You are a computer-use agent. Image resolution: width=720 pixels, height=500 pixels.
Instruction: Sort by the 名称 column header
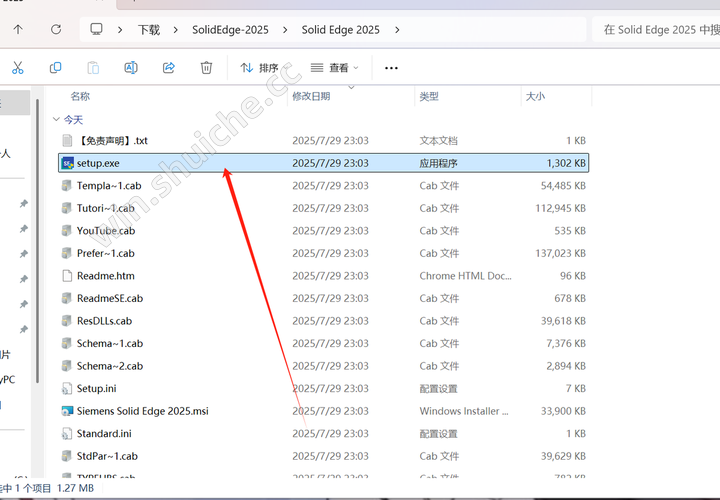80,96
